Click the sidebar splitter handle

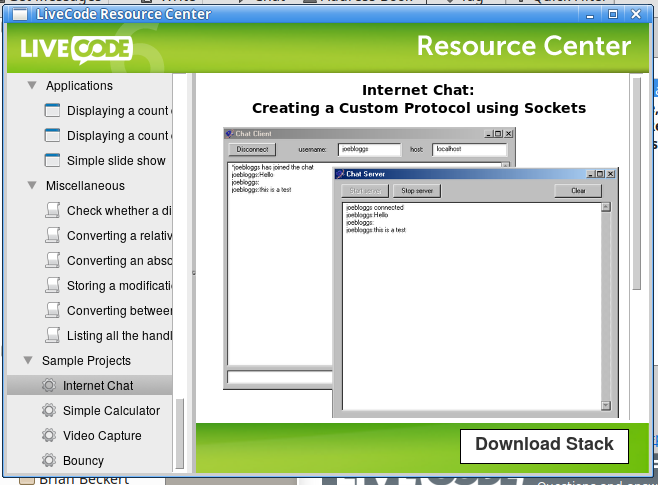point(193,272)
